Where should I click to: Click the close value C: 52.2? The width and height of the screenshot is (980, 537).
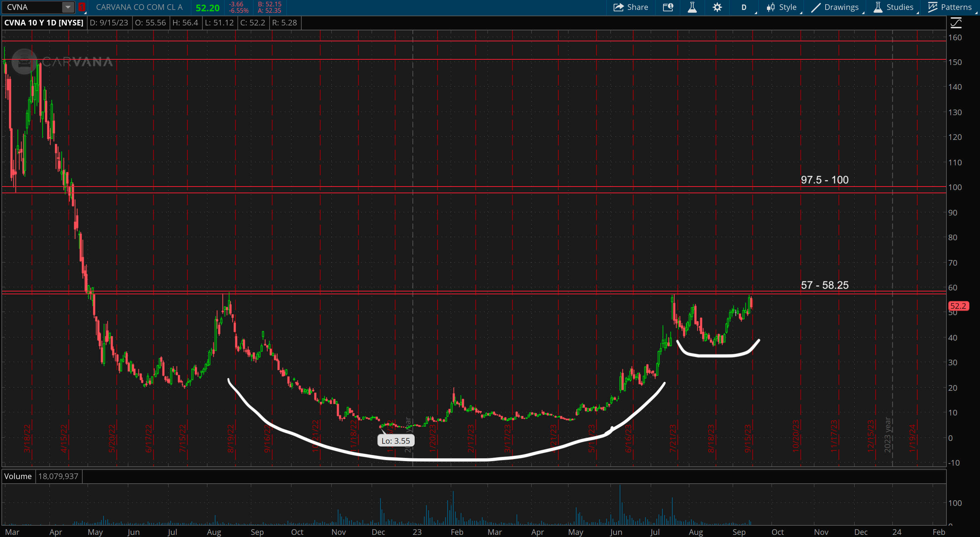(253, 23)
